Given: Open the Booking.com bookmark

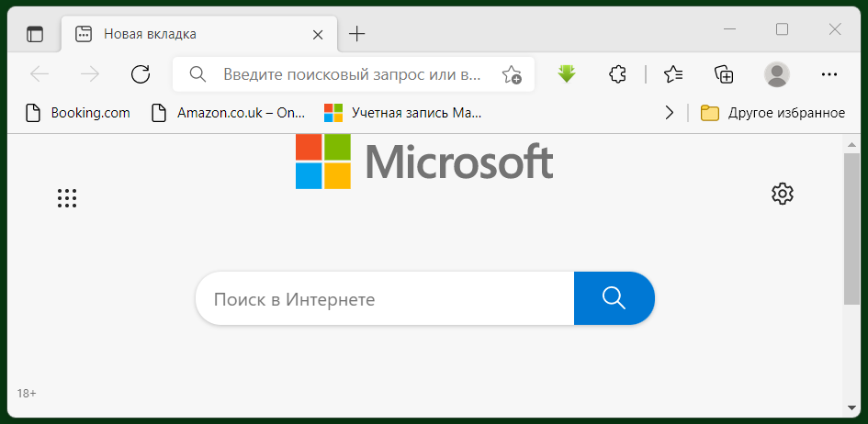Looking at the screenshot, I should click(78, 113).
